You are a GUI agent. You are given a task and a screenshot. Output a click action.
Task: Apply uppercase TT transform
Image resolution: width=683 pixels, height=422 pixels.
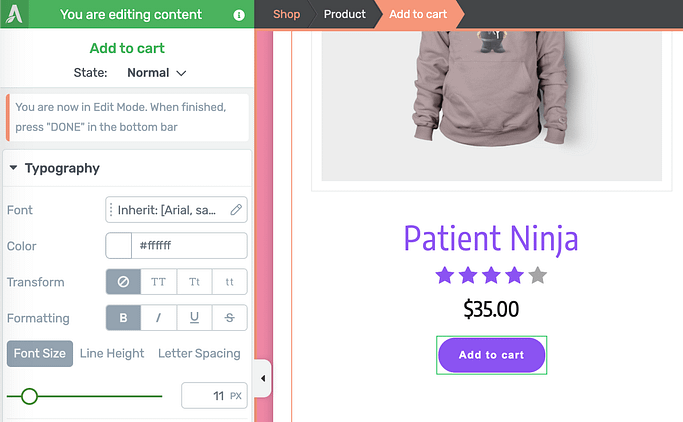tap(158, 282)
